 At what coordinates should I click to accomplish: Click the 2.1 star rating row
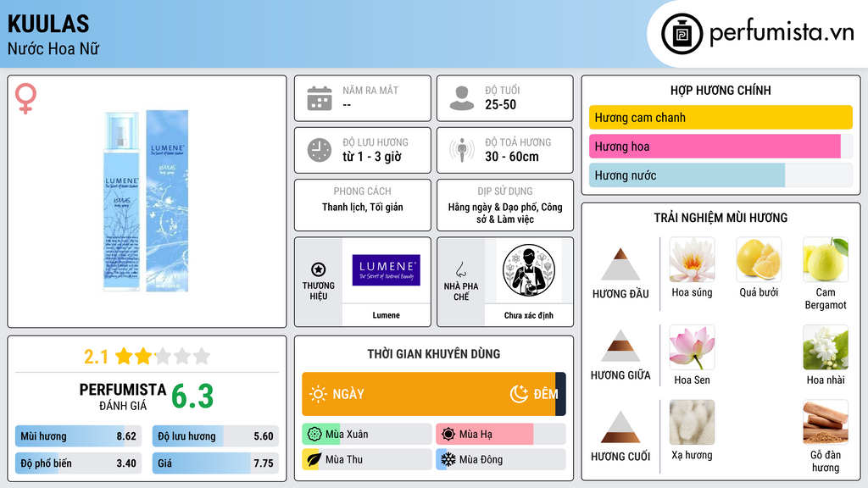(147, 357)
